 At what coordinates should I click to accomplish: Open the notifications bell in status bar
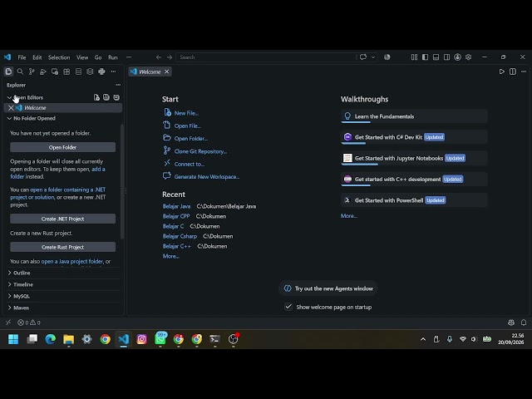[524, 323]
